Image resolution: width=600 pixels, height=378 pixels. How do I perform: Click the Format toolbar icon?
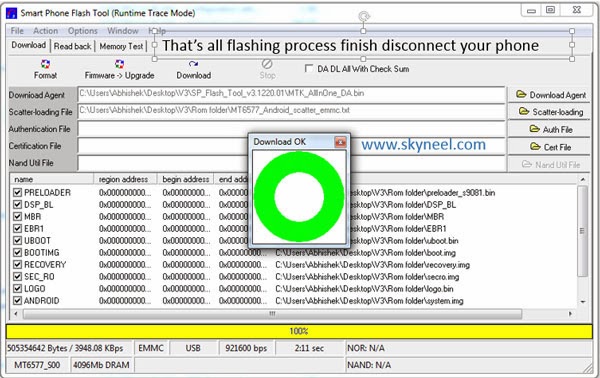coord(45,64)
